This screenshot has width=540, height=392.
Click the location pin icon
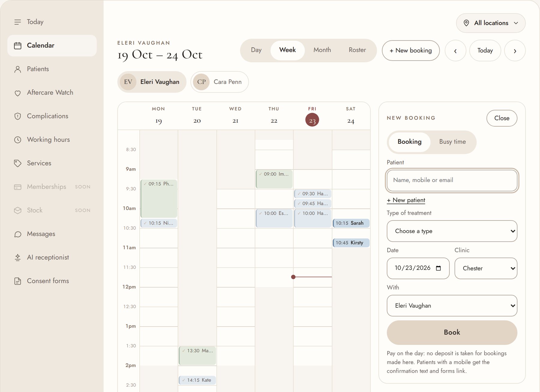(x=466, y=23)
